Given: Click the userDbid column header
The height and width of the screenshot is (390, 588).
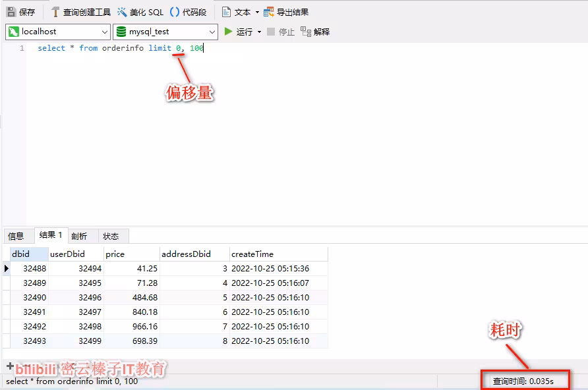Looking at the screenshot, I should click(76, 254).
